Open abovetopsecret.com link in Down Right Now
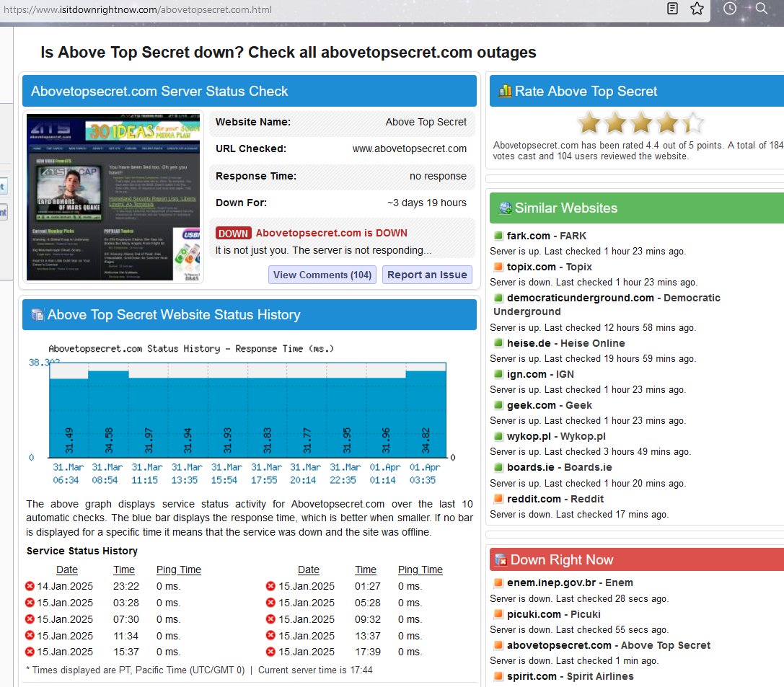The height and width of the screenshot is (687, 784). [x=609, y=645]
